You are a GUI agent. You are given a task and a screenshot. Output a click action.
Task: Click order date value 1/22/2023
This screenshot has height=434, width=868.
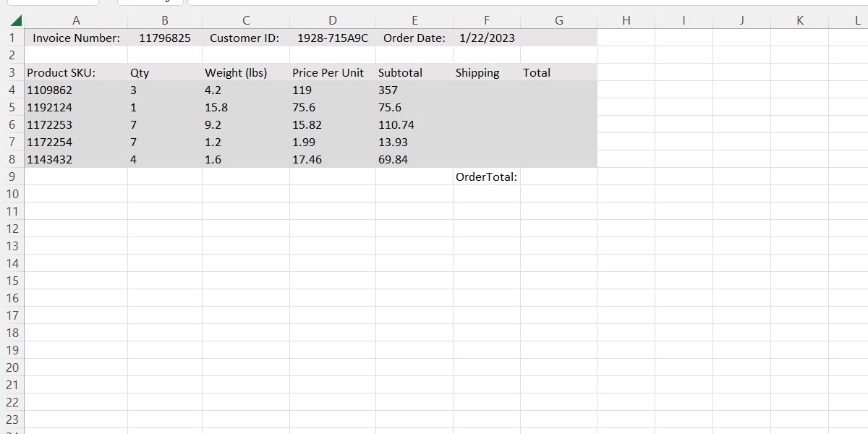(487, 38)
